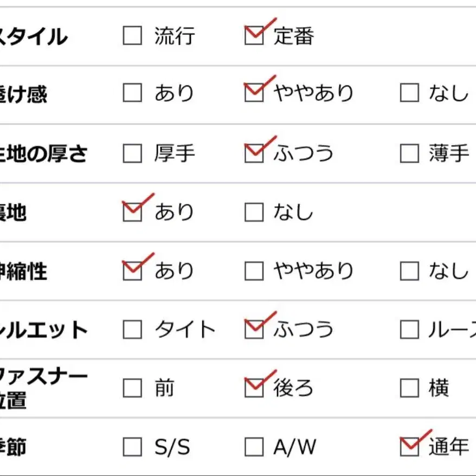Tick the タイト silhouette checkbox
The width and height of the screenshot is (476, 476).
click(132, 330)
